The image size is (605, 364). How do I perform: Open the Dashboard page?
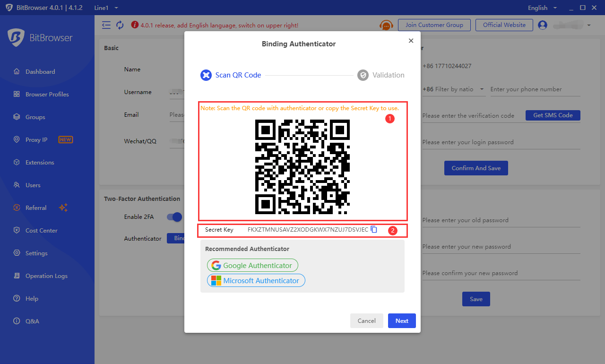point(40,71)
